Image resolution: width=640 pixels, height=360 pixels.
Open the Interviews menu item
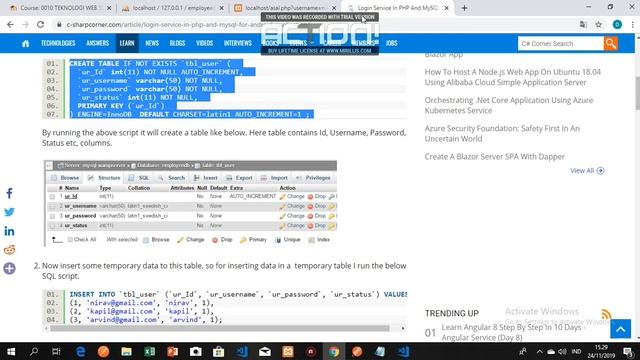[x=238, y=43]
